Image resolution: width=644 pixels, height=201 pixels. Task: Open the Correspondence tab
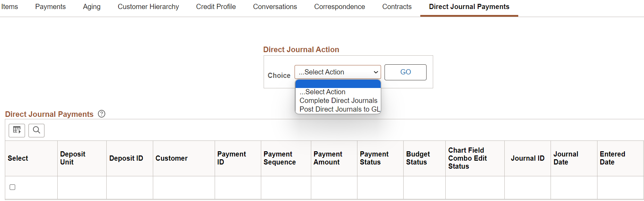[339, 7]
